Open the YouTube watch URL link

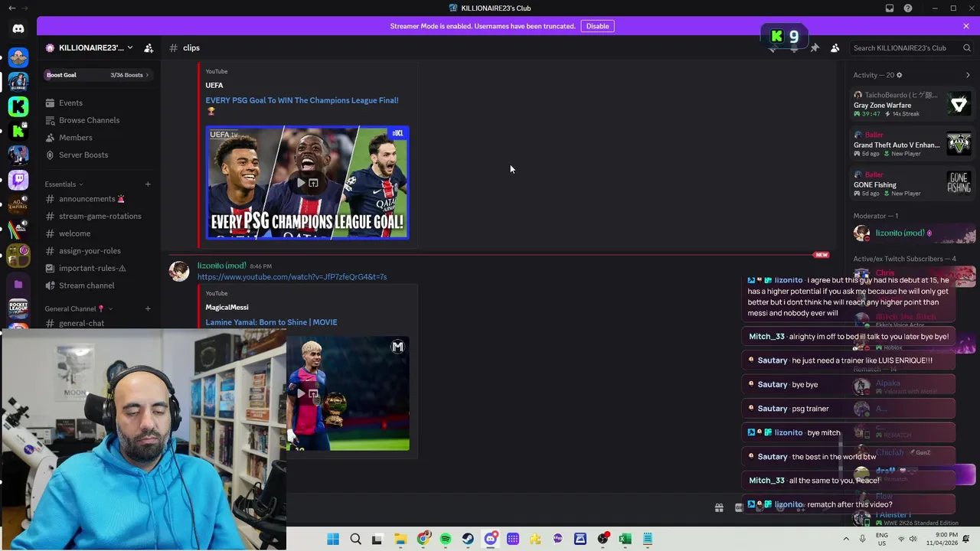click(x=292, y=277)
